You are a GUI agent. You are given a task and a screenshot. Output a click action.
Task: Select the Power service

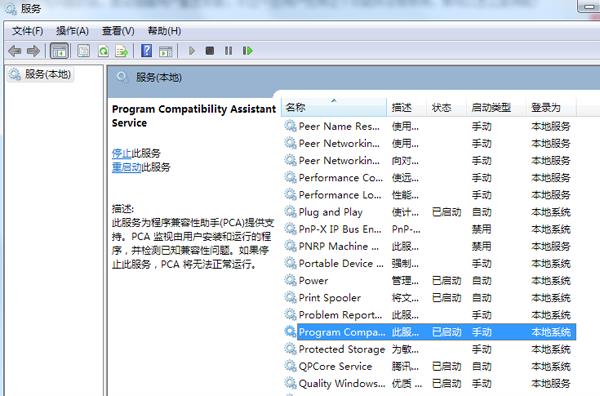(x=429, y=280)
